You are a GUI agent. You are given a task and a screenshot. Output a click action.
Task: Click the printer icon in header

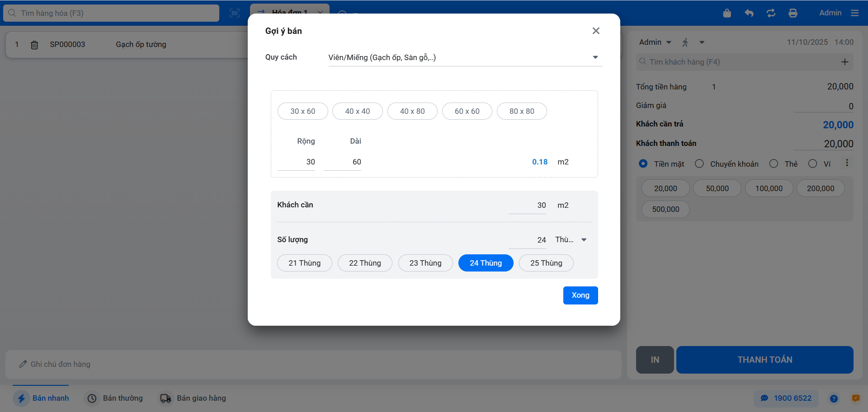coord(793,13)
